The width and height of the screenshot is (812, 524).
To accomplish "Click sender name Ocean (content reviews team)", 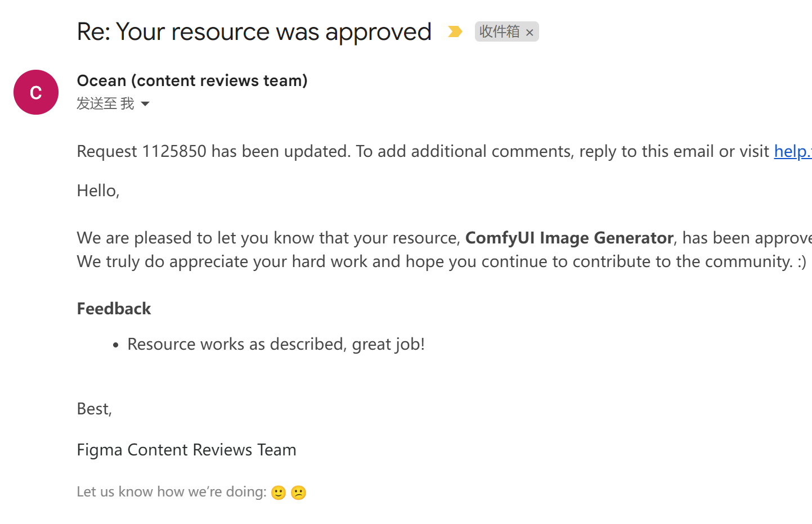I will pyautogui.click(x=192, y=80).
